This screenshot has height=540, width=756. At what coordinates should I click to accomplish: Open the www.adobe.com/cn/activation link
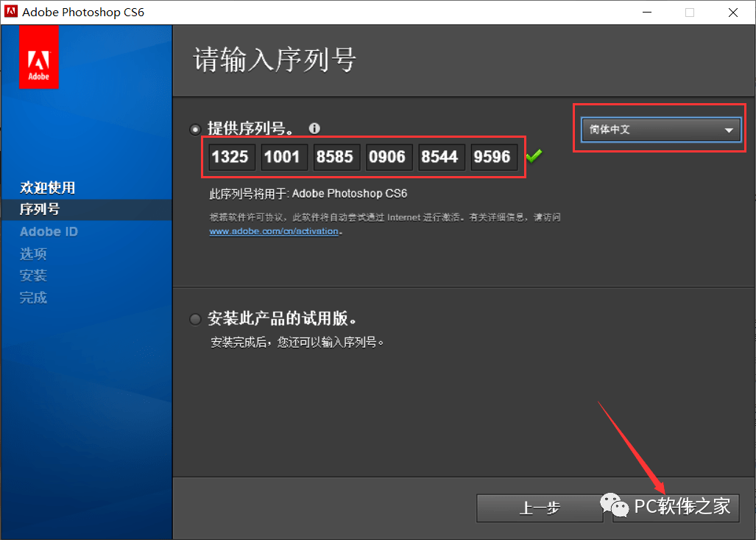click(x=274, y=231)
